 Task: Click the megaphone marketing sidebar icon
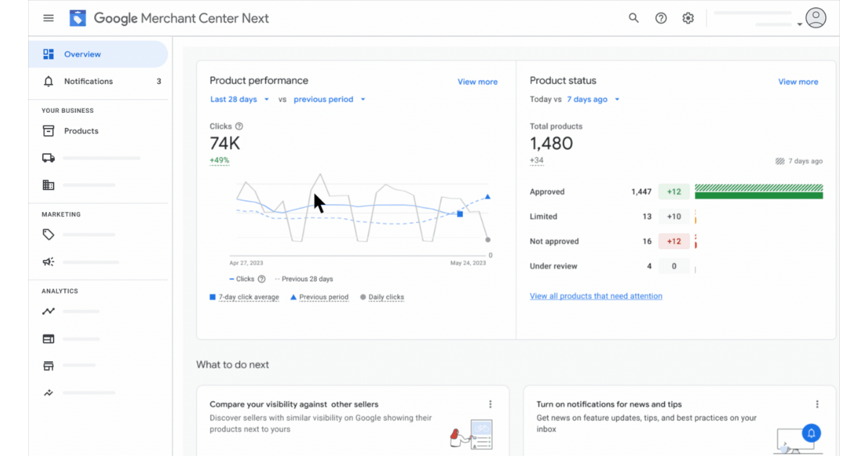tap(48, 262)
